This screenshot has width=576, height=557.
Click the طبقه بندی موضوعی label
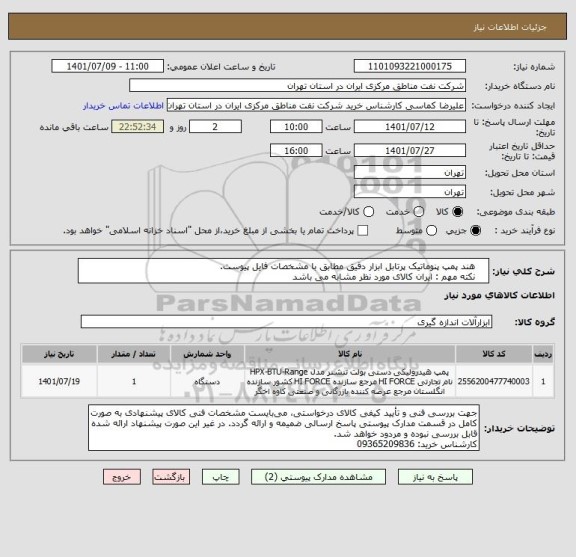(x=516, y=212)
